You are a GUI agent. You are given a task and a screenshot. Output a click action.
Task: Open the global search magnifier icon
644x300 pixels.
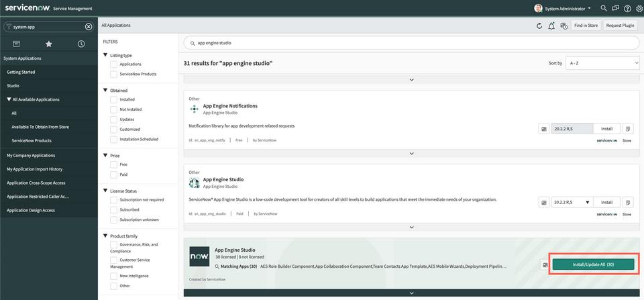[603, 8]
